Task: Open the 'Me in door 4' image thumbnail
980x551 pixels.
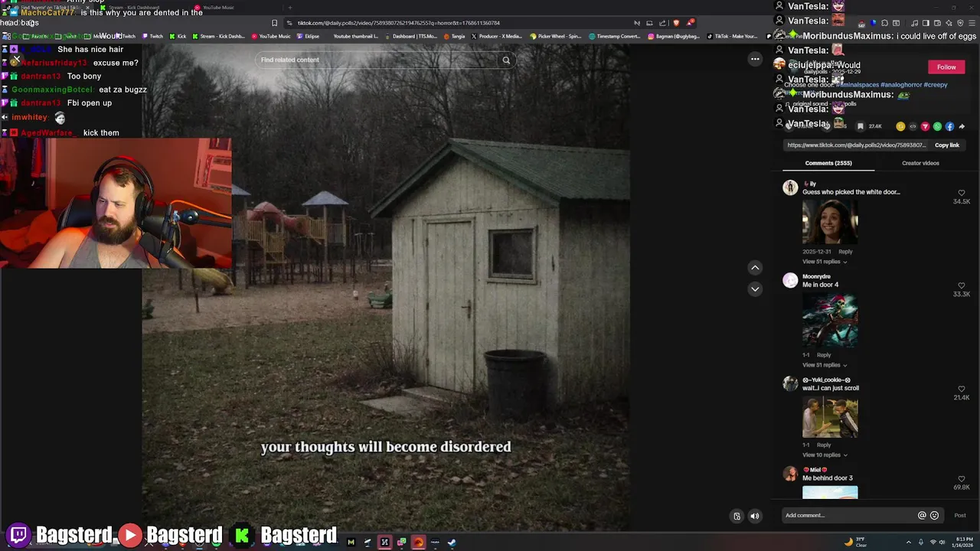Action: click(x=830, y=320)
